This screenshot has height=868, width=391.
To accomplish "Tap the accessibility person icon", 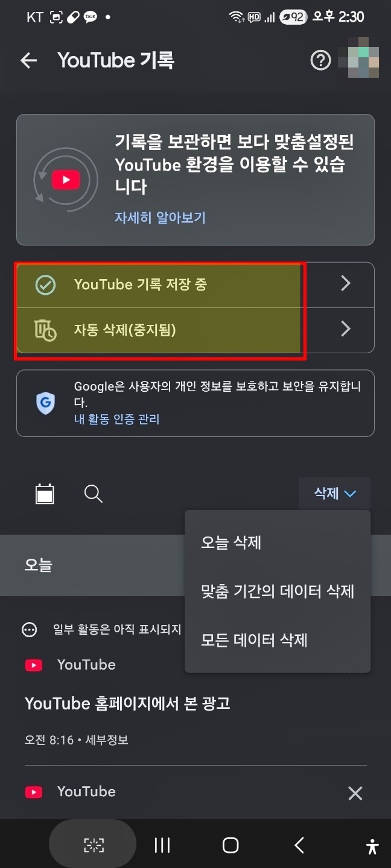I will [x=373, y=846].
